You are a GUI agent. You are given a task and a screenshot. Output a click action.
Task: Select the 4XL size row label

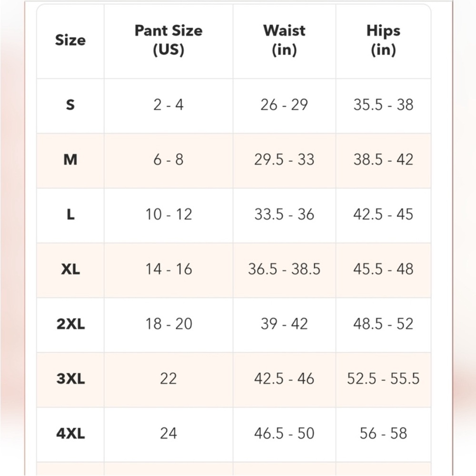(70, 433)
